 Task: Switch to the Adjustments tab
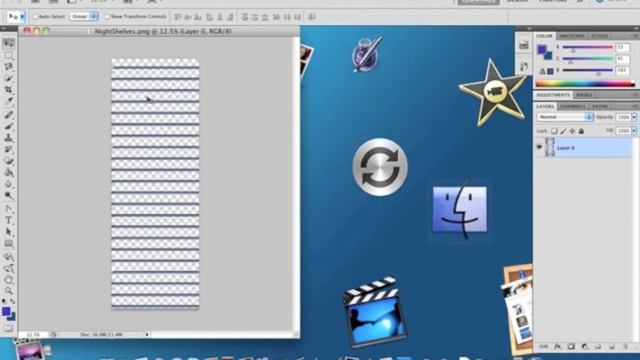coord(553,95)
